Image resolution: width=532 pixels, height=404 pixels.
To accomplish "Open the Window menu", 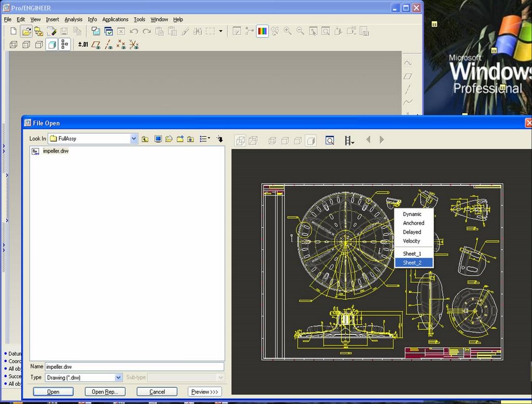I will (x=159, y=19).
